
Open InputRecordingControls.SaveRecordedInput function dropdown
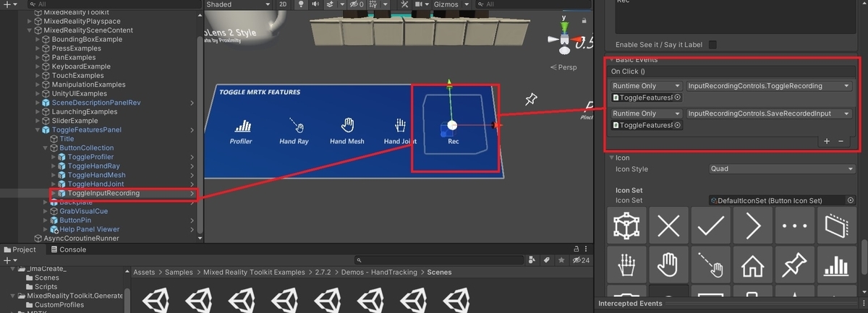(x=770, y=113)
